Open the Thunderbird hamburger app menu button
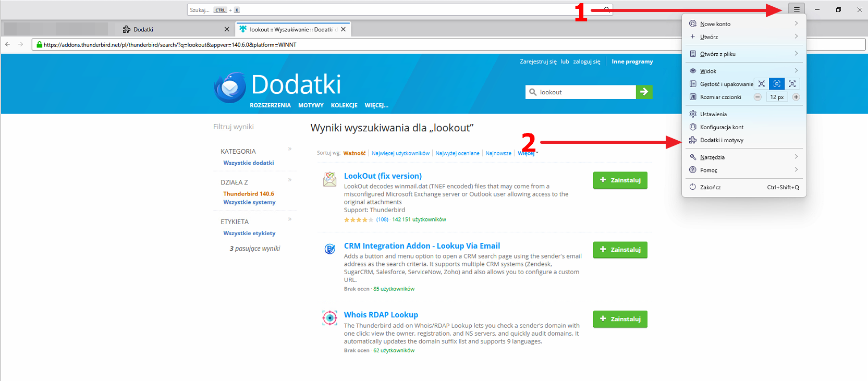This screenshot has width=868, height=381. pos(797,9)
